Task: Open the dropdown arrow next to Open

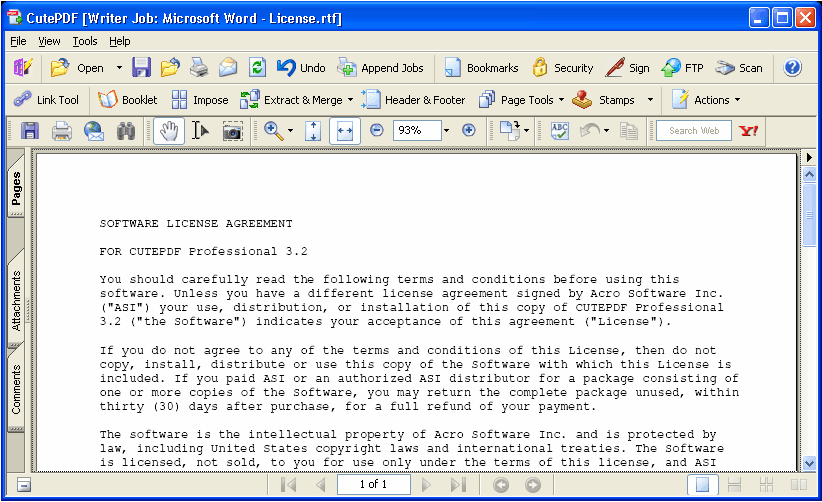Action: (119, 68)
